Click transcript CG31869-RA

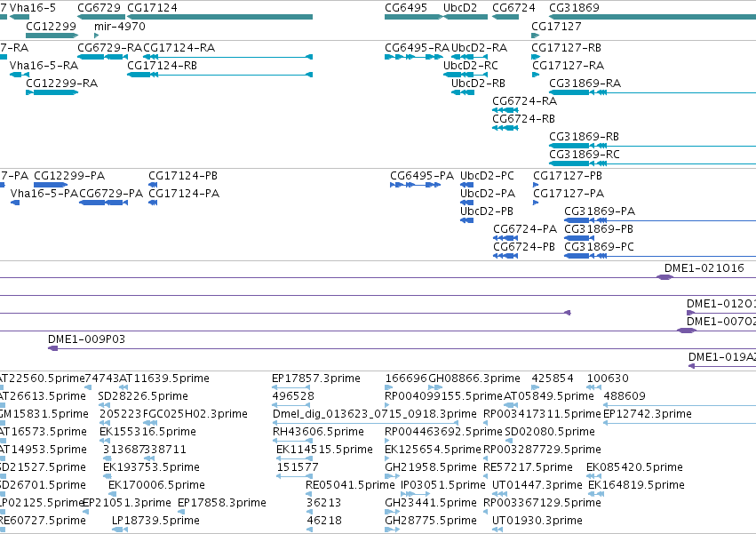click(585, 84)
